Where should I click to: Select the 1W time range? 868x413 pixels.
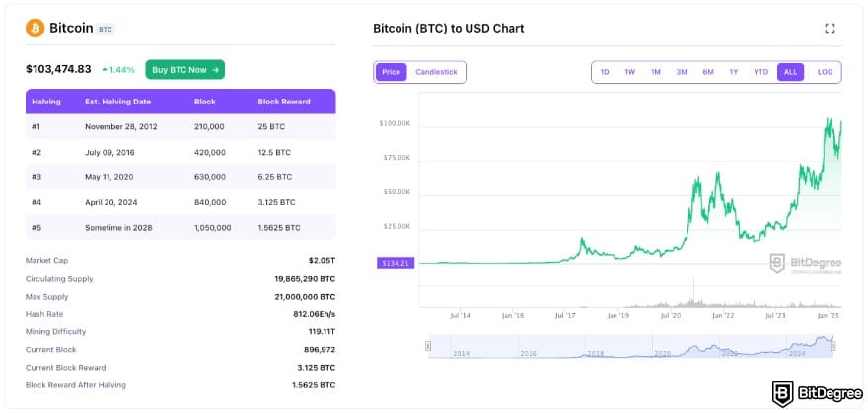[x=629, y=72]
